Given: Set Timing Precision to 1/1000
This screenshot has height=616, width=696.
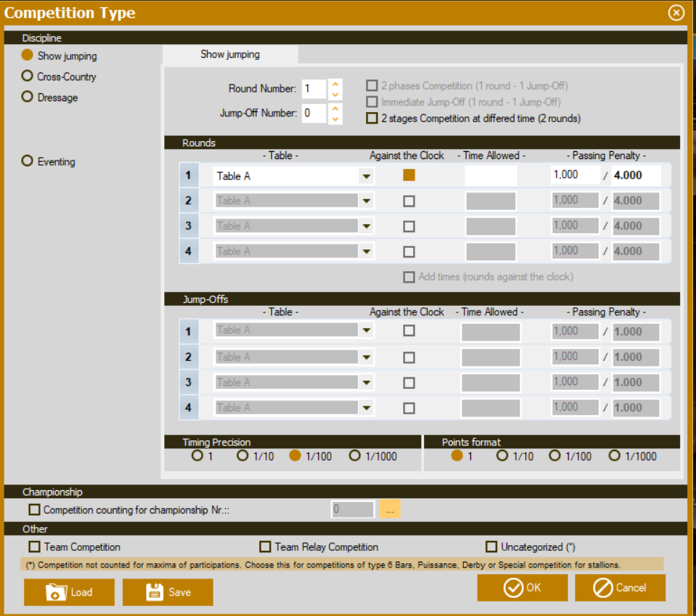Looking at the screenshot, I should (355, 455).
